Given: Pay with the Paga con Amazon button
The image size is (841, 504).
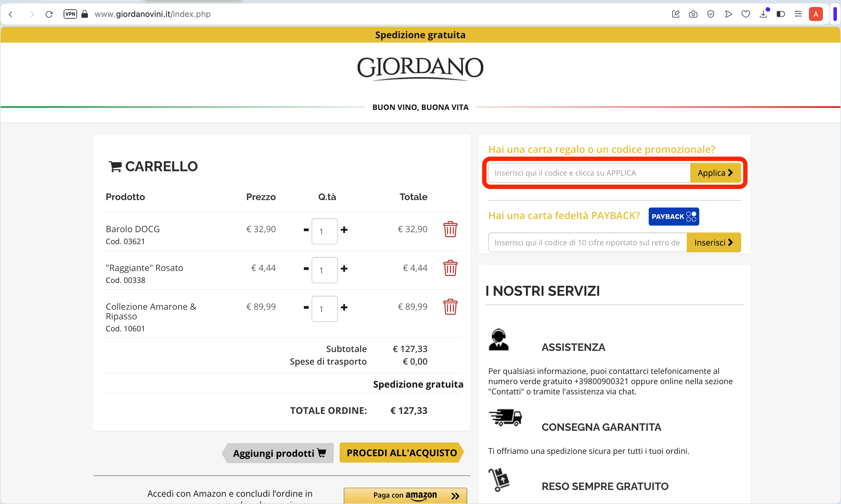Looking at the screenshot, I should (405, 495).
